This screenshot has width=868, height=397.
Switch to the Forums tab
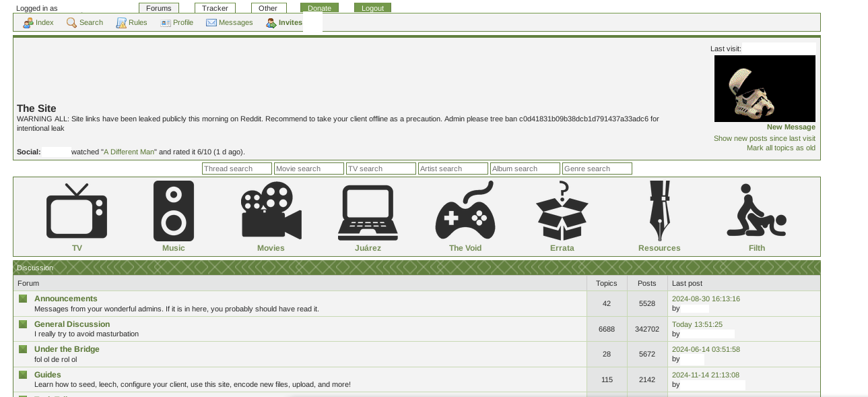tap(159, 8)
